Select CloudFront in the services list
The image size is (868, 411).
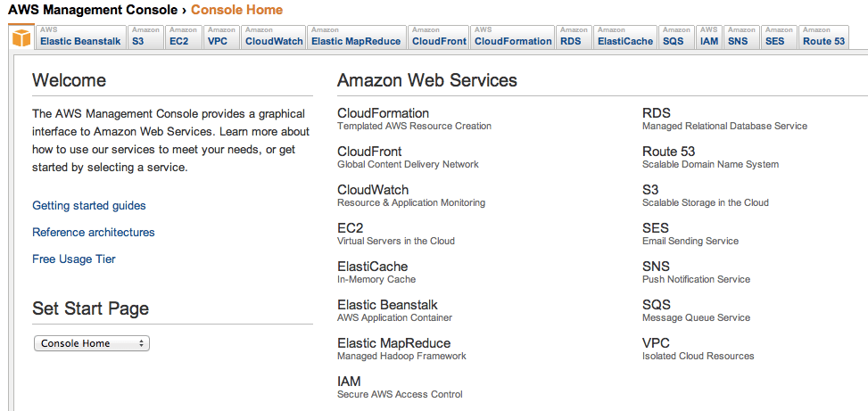[369, 152]
